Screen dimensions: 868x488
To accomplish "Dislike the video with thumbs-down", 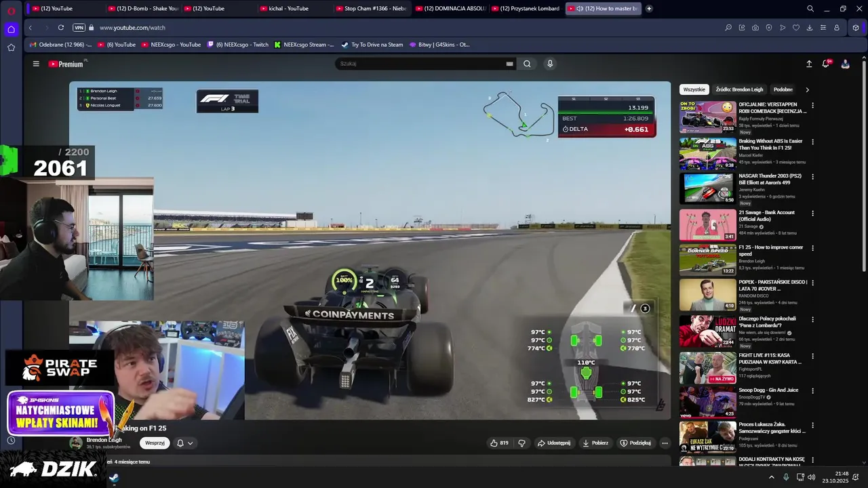I will pos(521,443).
